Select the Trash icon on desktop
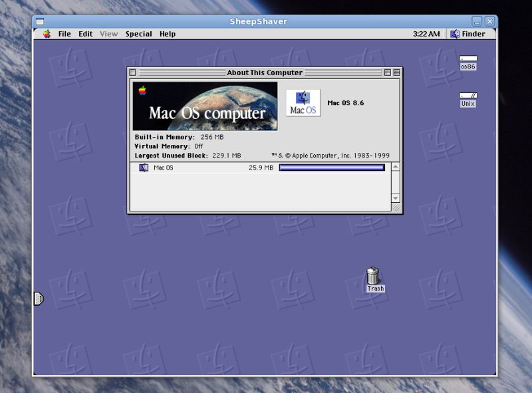The width and height of the screenshot is (532, 393). click(374, 279)
